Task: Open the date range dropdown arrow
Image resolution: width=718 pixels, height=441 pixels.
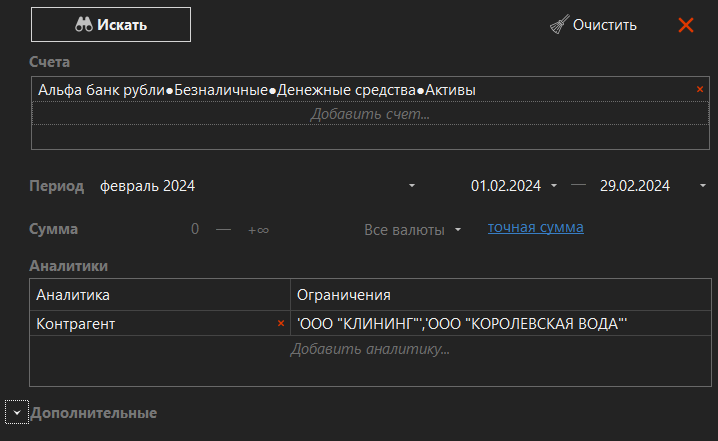Action: pyautogui.click(x=703, y=186)
